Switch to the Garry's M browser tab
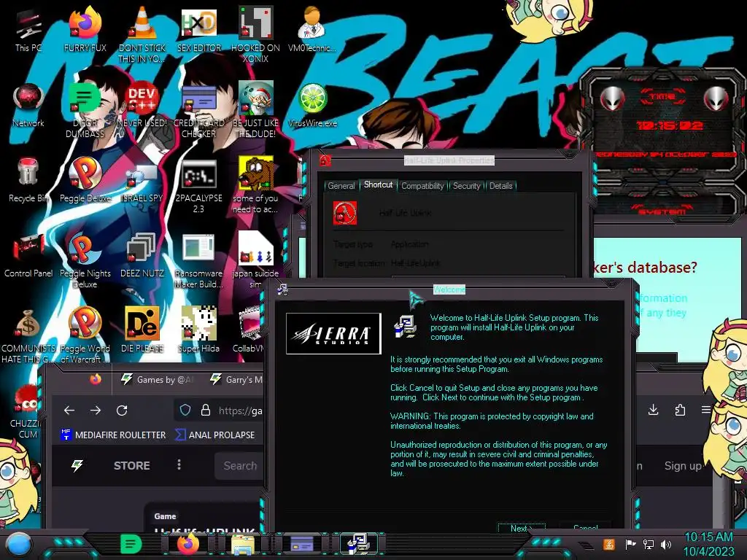The width and height of the screenshot is (747, 560). (x=236, y=379)
